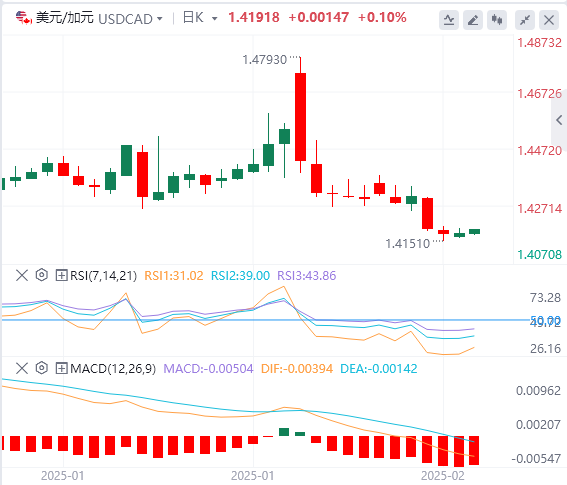Remove the RSI indicator panel
Image resolution: width=567 pixels, height=485 pixels.
22,276
